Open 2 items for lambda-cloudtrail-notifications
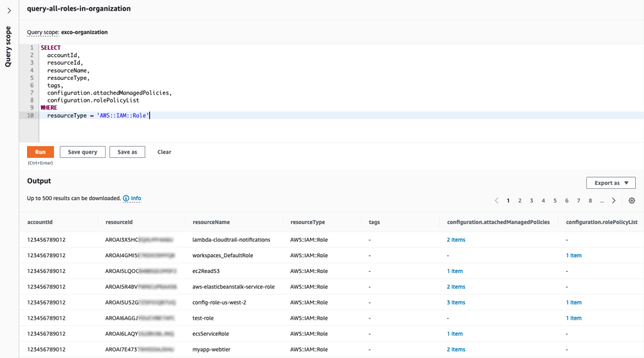Viewport: 644px width, 358px height. click(x=456, y=240)
